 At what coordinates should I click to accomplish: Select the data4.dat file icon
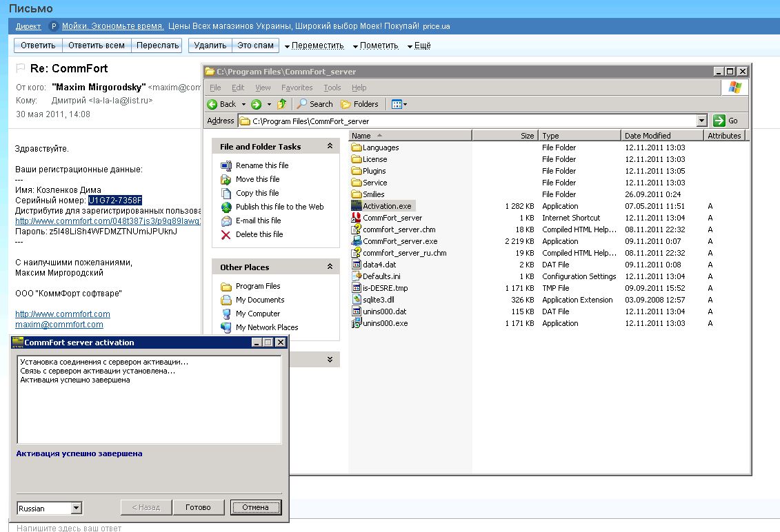pyautogui.click(x=356, y=265)
